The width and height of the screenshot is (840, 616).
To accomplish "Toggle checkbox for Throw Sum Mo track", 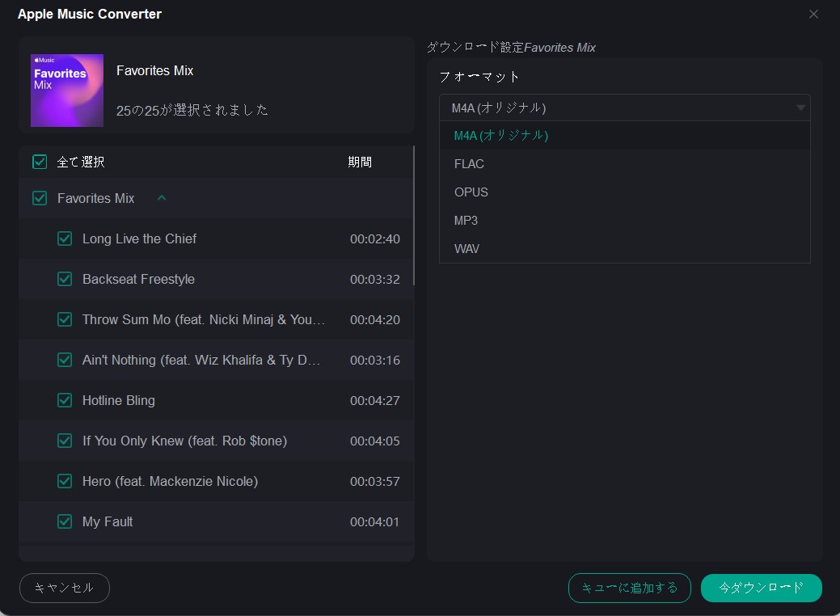I will (x=65, y=320).
